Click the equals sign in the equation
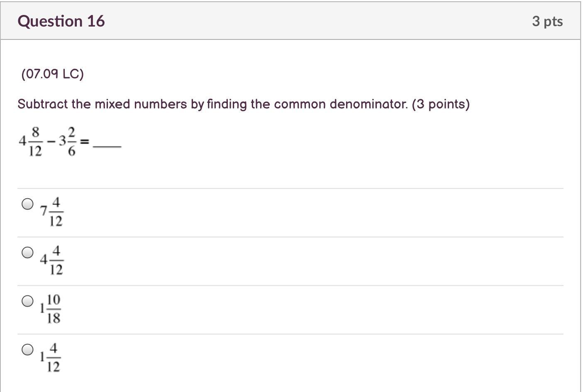Viewport: 583px width, 392px height. pos(84,142)
